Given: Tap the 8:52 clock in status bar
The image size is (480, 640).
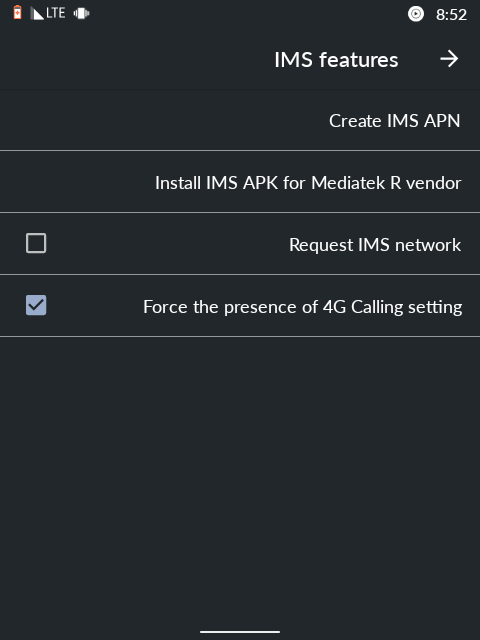Looking at the screenshot, I should [451, 15].
